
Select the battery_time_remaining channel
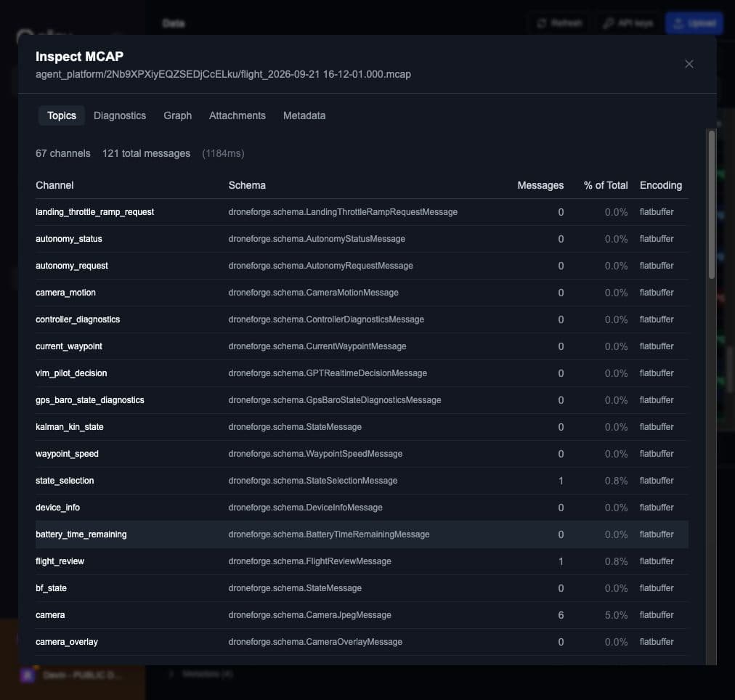tap(81, 534)
